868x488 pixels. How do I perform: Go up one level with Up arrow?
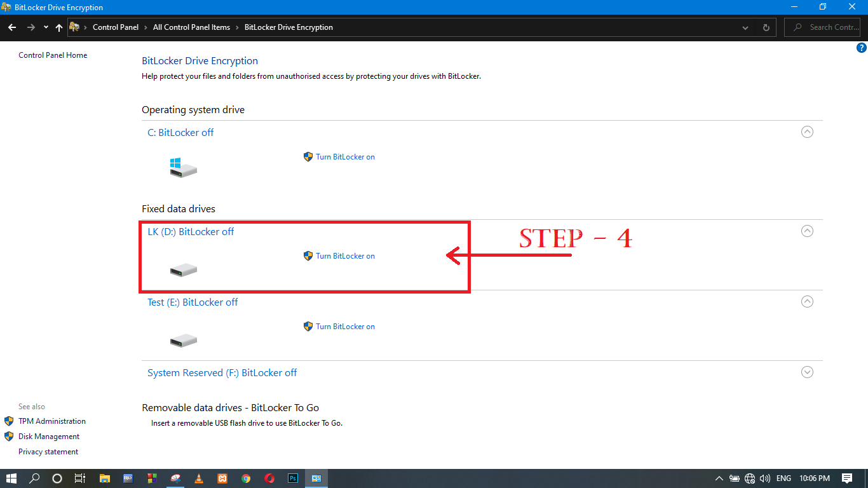[59, 27]
